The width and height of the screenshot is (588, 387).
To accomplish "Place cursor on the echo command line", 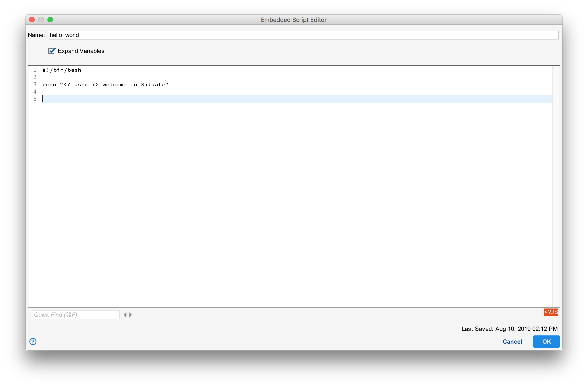I will (106, 84).
